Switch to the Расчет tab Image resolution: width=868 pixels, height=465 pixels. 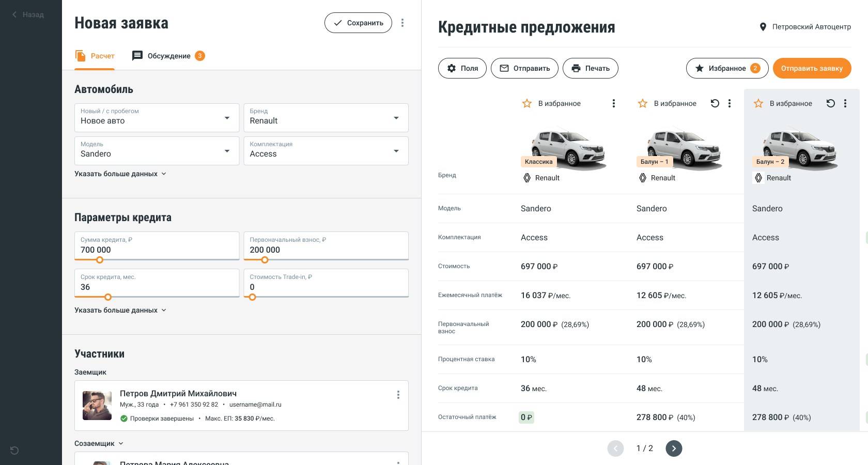coord(95,56)
